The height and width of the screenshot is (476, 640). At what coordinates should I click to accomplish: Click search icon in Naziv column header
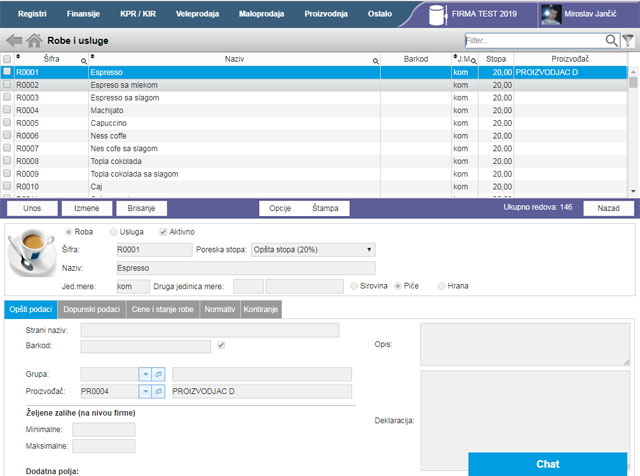tap(375, 61)
